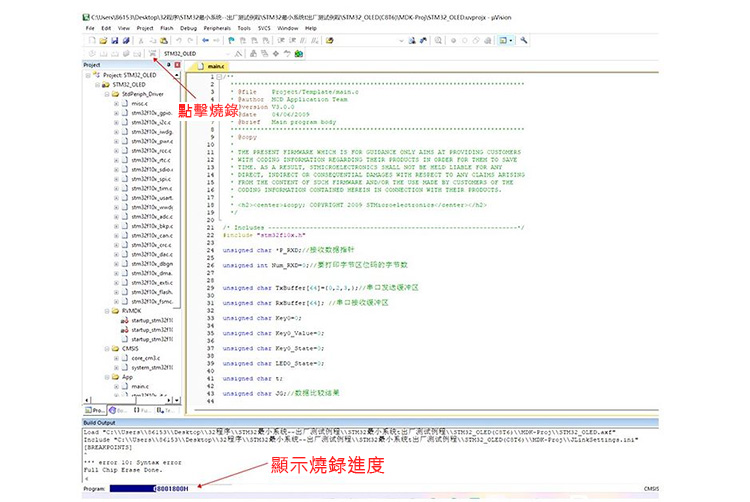Click the Download to flash icon

coord(153,53)
